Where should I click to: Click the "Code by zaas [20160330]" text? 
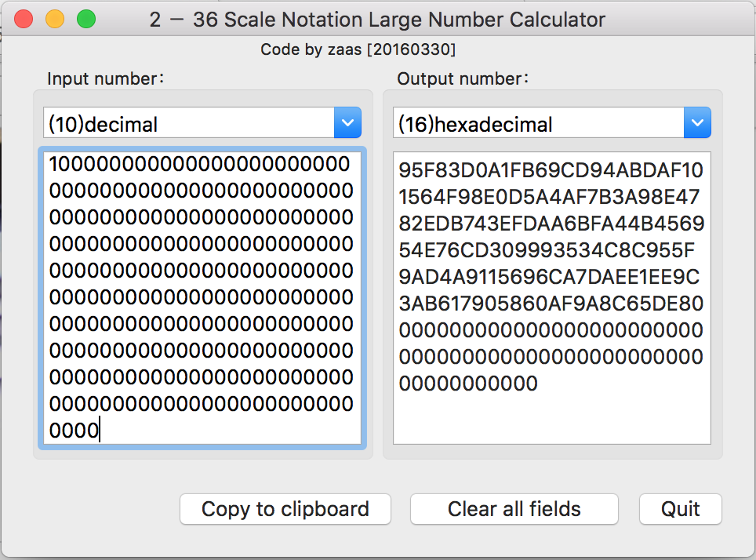[x=358, y=49]
